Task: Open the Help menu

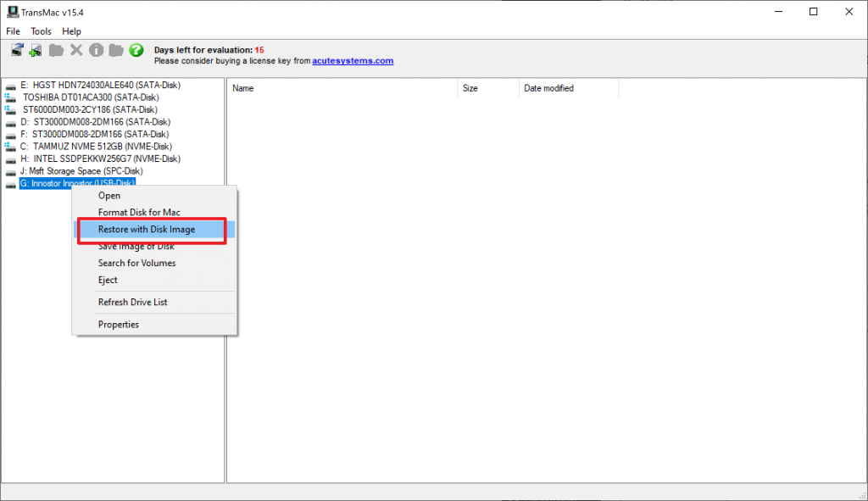Action: click(x=71, y=31)
